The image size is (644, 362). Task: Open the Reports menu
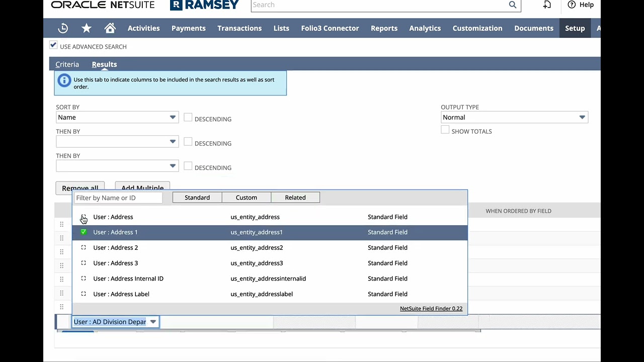click(x=384, y=28)
